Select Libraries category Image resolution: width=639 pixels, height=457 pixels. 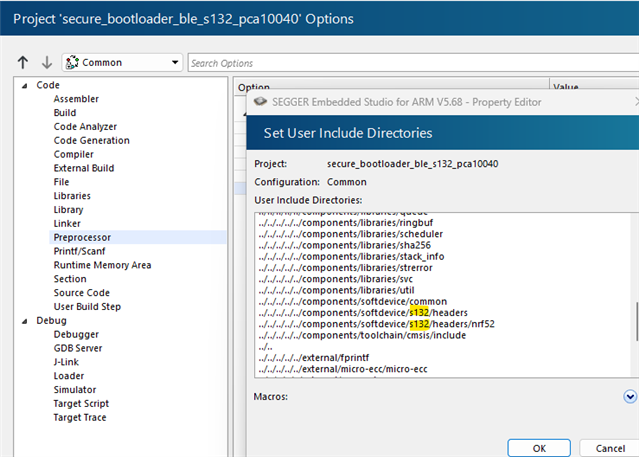[72, 196]
